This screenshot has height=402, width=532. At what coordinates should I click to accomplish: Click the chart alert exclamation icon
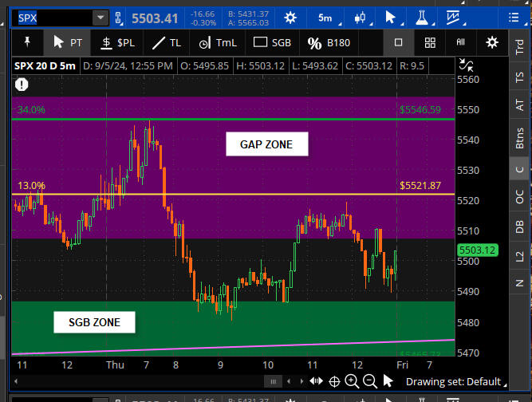coord(22,85)
